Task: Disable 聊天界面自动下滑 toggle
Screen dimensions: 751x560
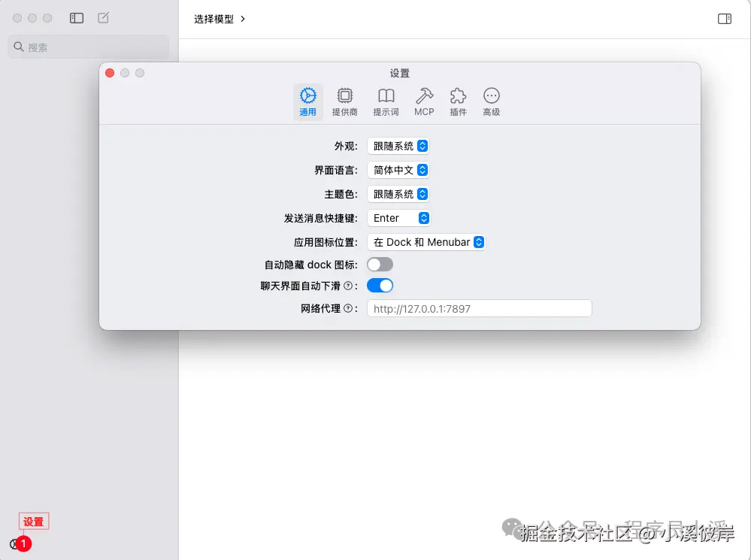Action: 380,285
